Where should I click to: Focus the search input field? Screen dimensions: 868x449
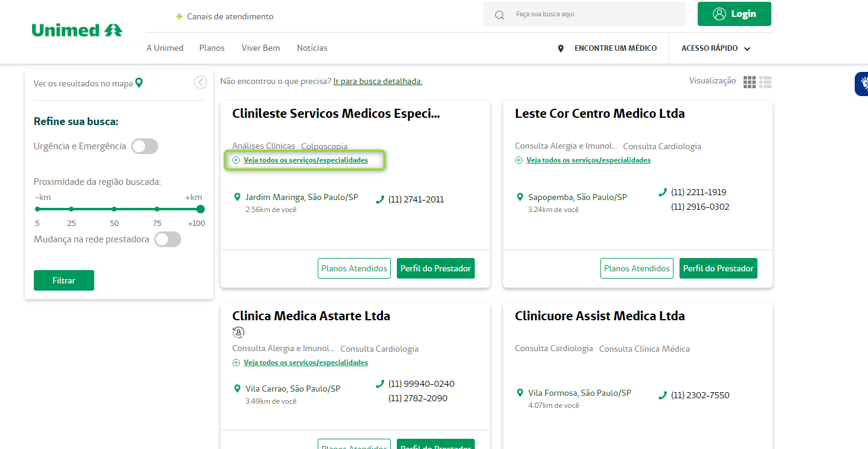coord(584,14)
